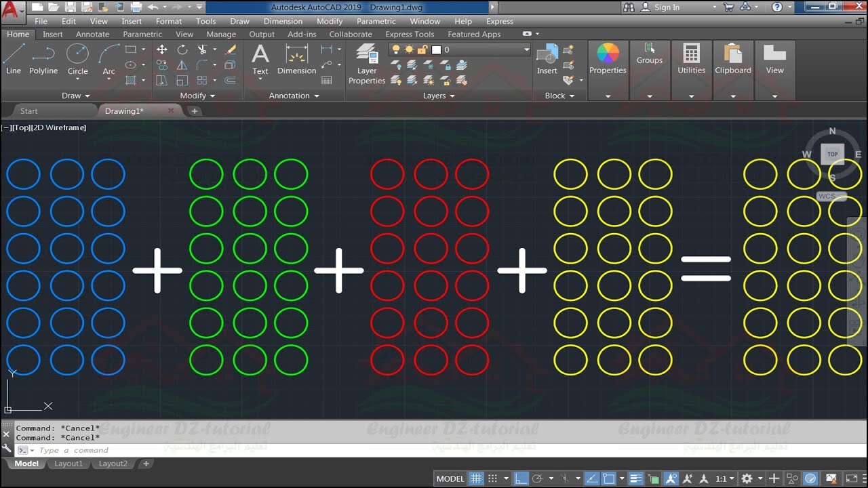Expand the Layers panel
The width and height of the screenshot is (868, 488).
point(438,96)
